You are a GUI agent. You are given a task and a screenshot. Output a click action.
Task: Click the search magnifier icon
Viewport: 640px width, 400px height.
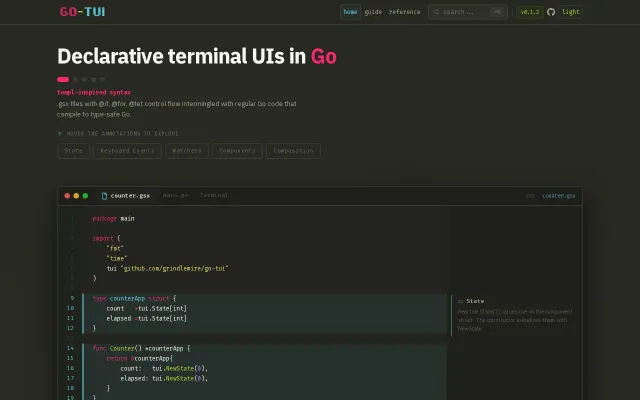(436, 12)
